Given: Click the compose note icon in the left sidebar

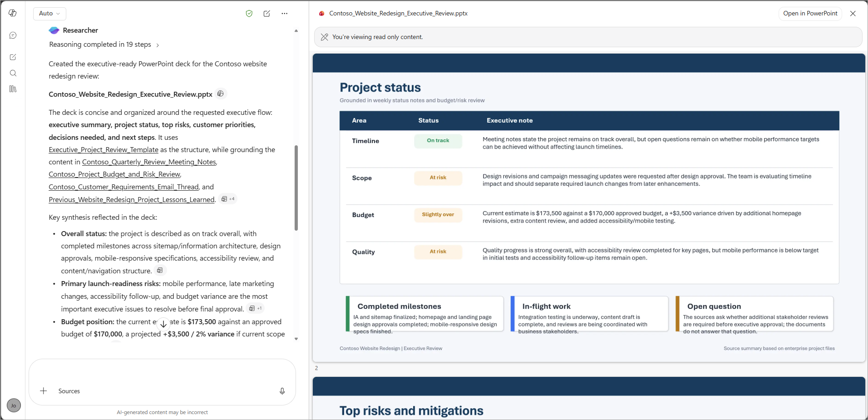Looking at the screenshot, I should coord(13,57).
